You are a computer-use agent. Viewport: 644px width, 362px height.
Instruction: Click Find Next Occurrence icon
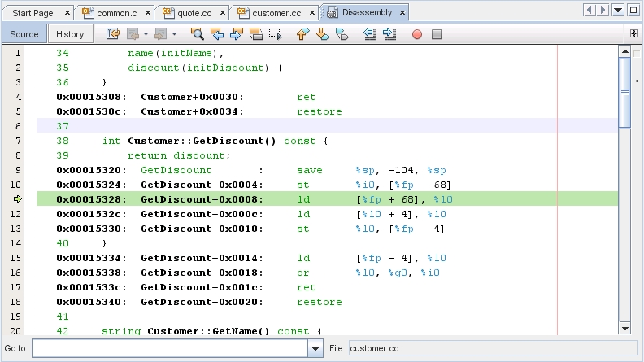[x=237, y=34]
